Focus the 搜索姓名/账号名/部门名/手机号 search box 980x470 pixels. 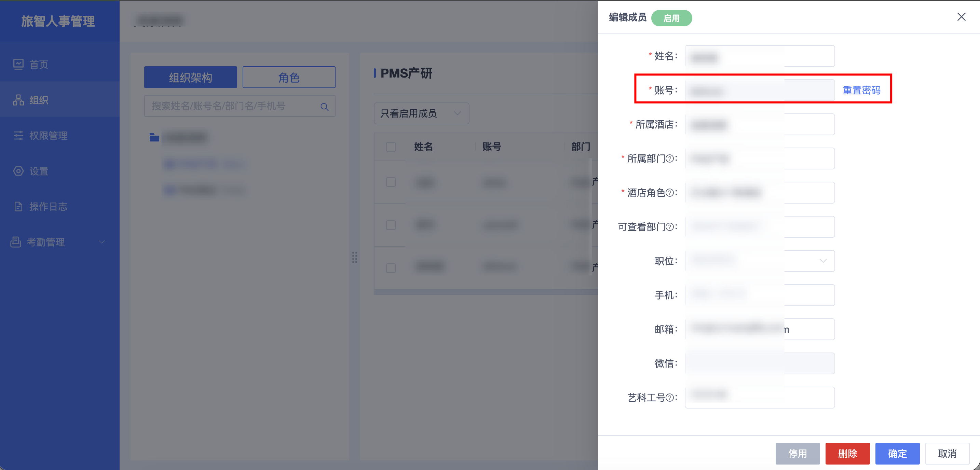pyautogui.click(x=240, y=106)
